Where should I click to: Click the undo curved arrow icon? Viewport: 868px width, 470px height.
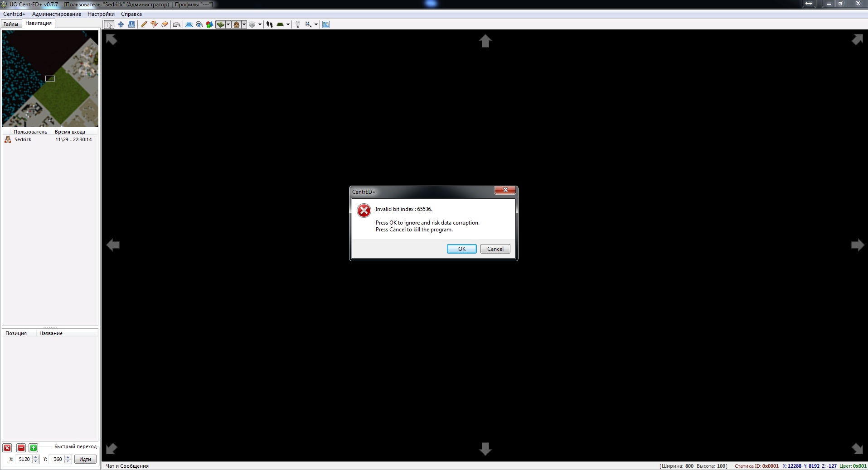tap(177, 24)
